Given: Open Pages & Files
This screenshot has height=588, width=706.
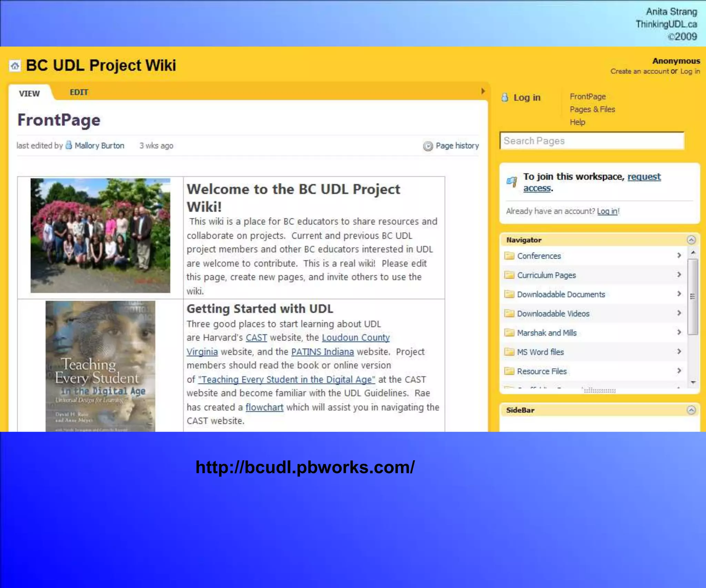Looking at the screenshot, I should pos(592,110).
